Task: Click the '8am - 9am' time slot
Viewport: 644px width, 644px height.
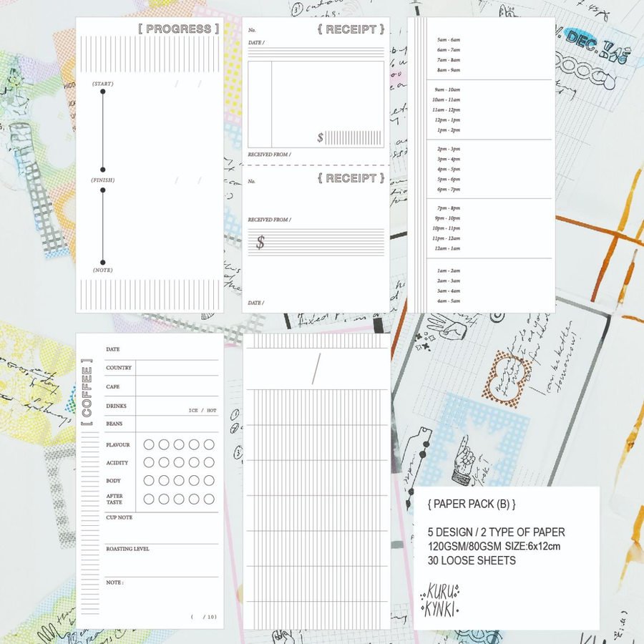Action: [449, 70]
